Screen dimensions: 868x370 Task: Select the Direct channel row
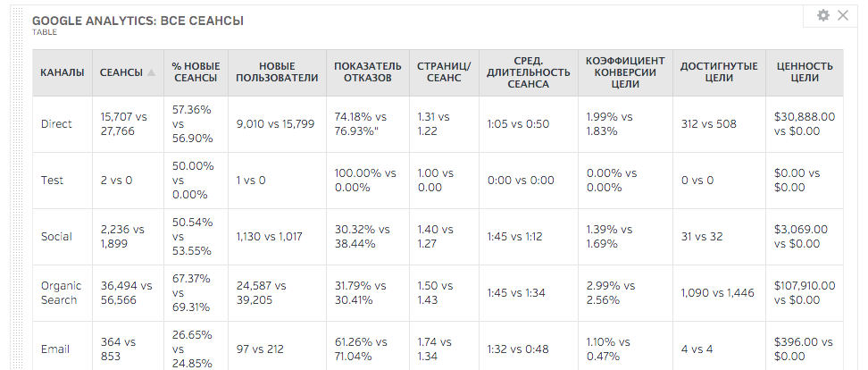[56, 124]
